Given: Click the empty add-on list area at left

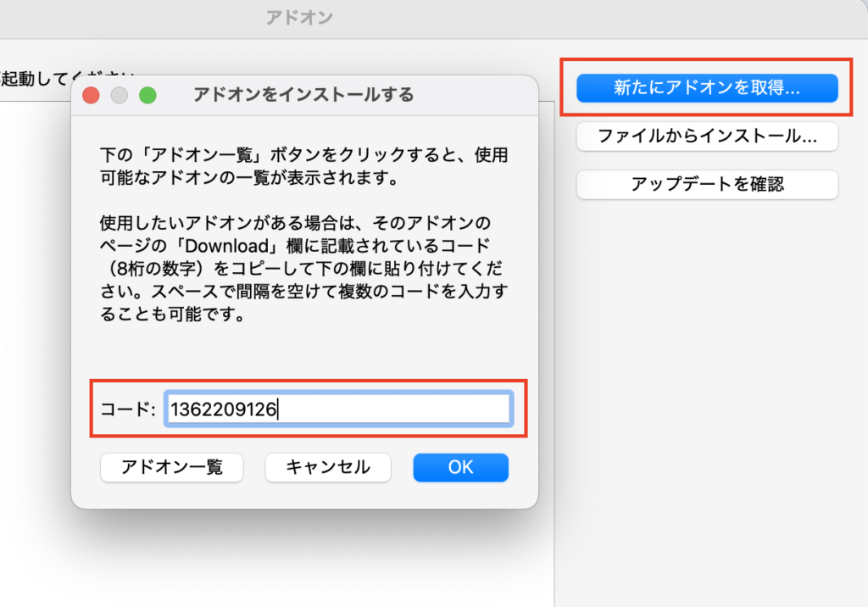Looking at the screenshot, I should (34, 339).
